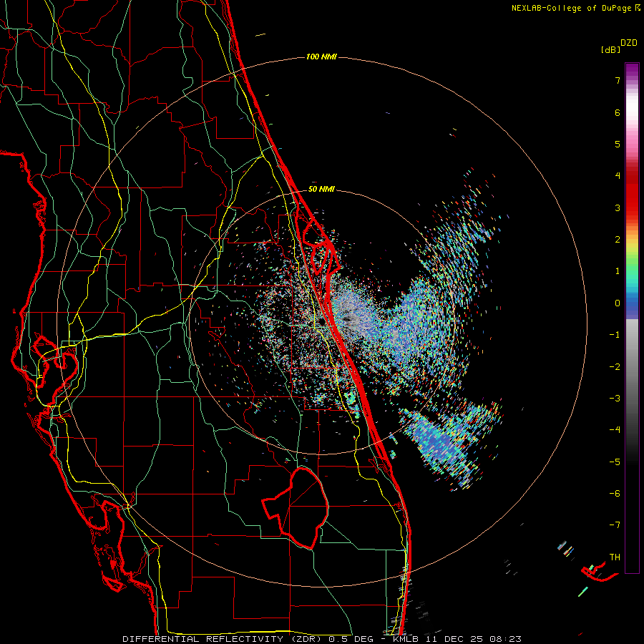This screenshot has width=644, height=644.
Task: Click the 7 value on the color scale
Action: pyautogui.click(x=618, y=80)
